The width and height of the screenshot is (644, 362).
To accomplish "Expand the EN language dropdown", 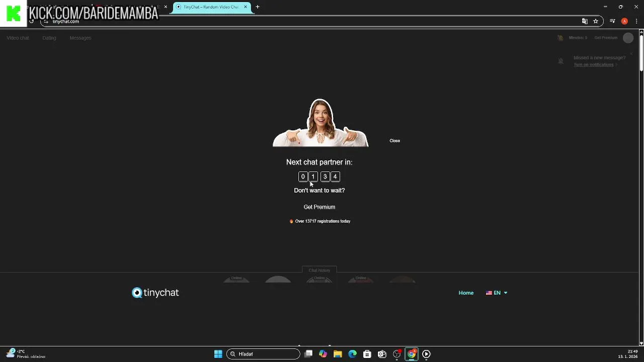I will pyautogui.click(x=497, y=293).
